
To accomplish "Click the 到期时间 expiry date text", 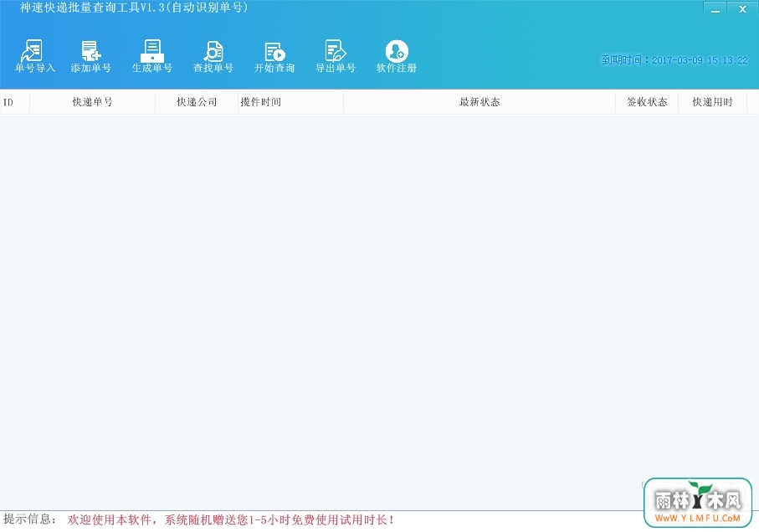I will [674, 60].
